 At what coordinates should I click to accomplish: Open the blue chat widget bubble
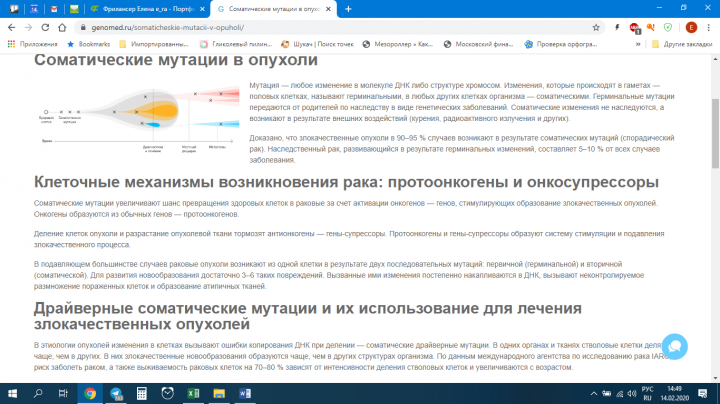pos(674,347)
